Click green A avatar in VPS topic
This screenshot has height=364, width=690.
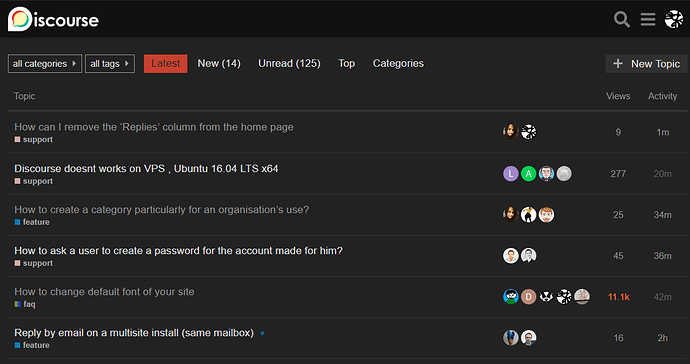point(529,174)
